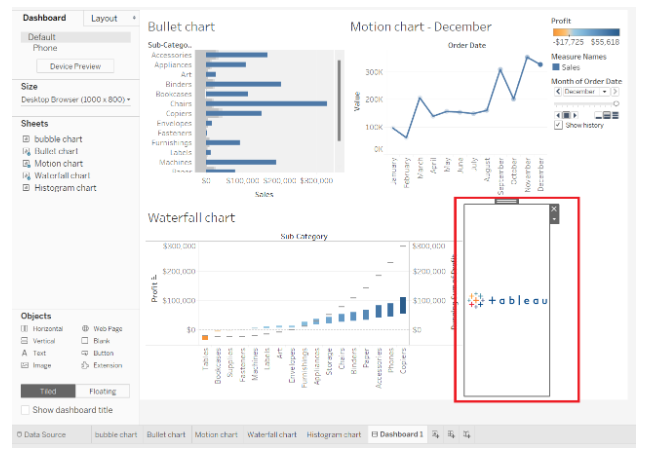Click the Device Preview button
Image resolution: width=649 pixels, height=454 pixels.
(75, 67)
